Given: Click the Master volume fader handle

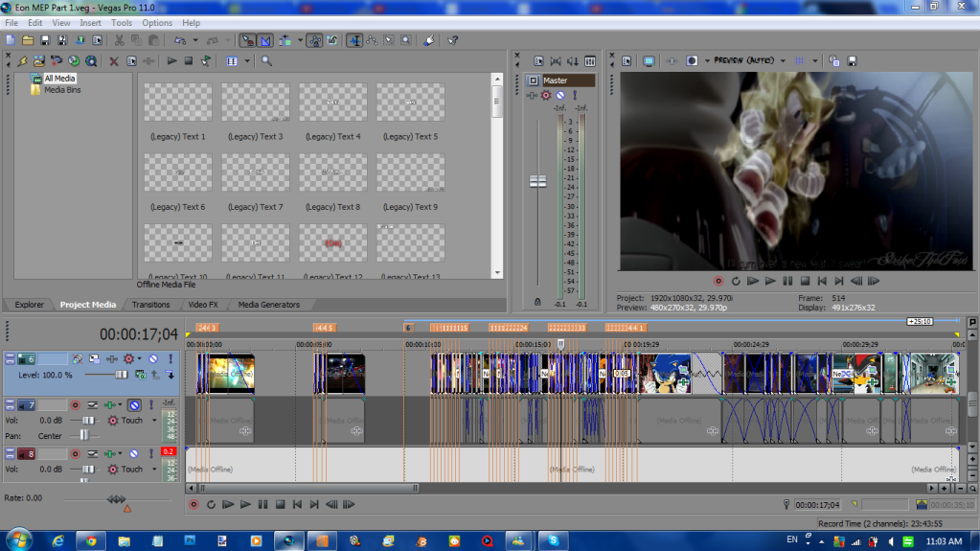Looking at the screenshot, I should (537, 181).
